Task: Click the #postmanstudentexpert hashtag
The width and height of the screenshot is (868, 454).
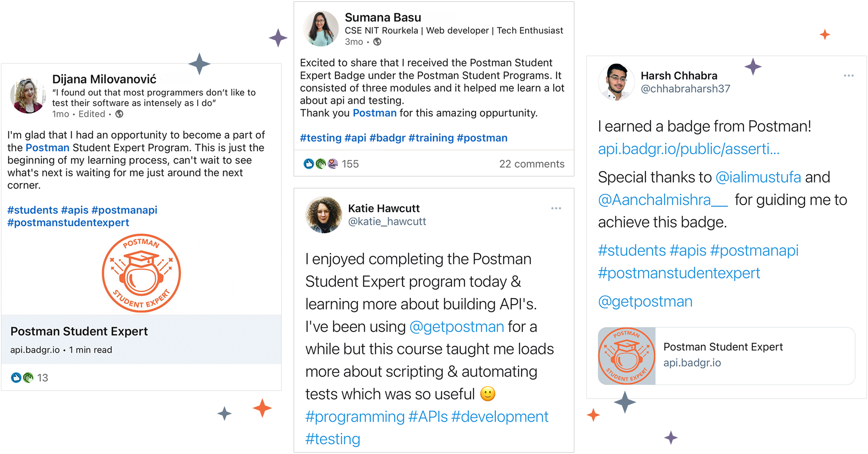Action: (x=68, y=222)
